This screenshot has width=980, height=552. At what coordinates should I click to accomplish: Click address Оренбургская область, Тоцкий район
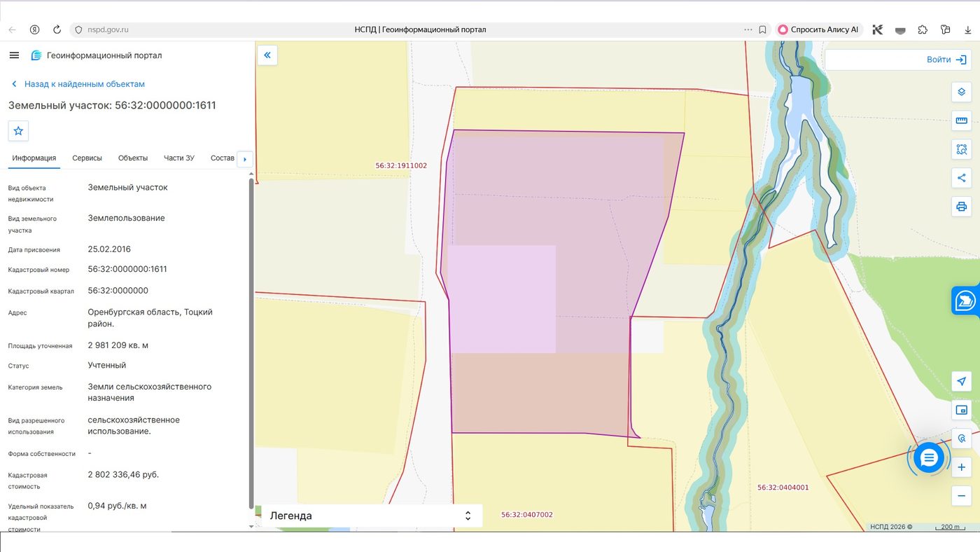tap(150, 318)
